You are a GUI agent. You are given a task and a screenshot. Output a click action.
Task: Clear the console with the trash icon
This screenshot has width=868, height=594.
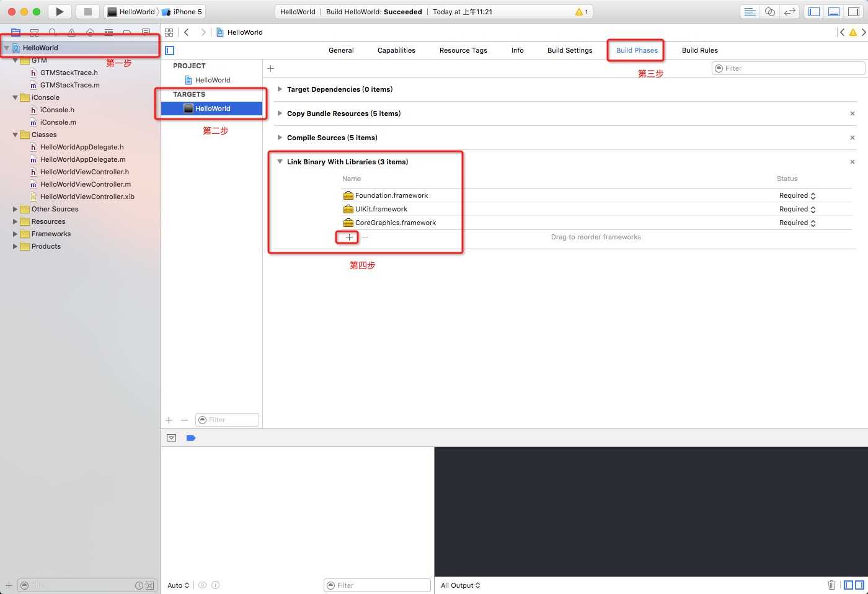click(831, 585)
